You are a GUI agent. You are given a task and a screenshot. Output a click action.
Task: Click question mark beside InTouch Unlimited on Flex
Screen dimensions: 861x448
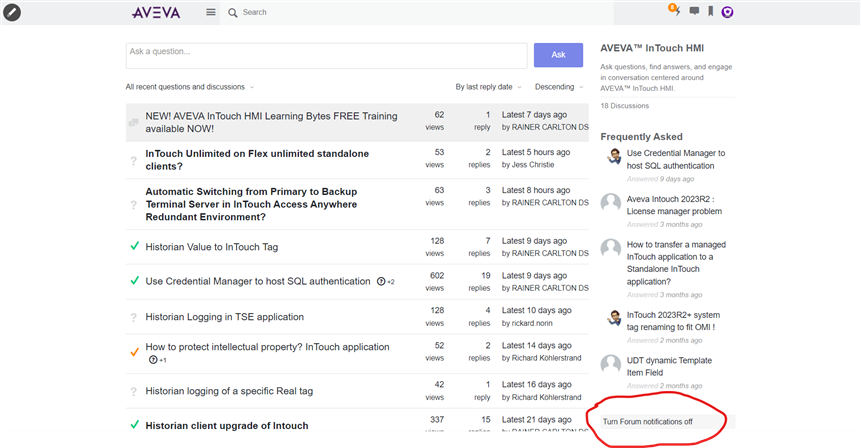[x=133, y=161]
